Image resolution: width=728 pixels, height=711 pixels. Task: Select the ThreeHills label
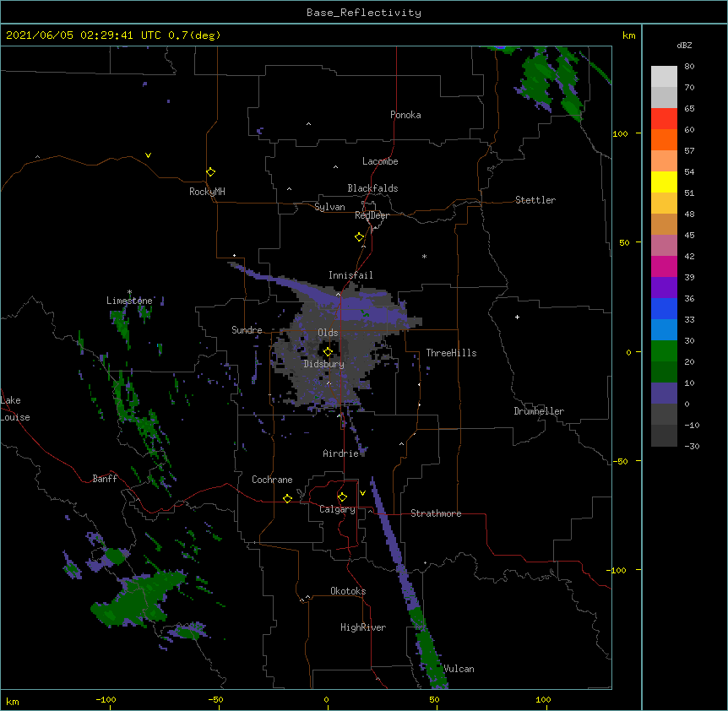pos(451,353)
